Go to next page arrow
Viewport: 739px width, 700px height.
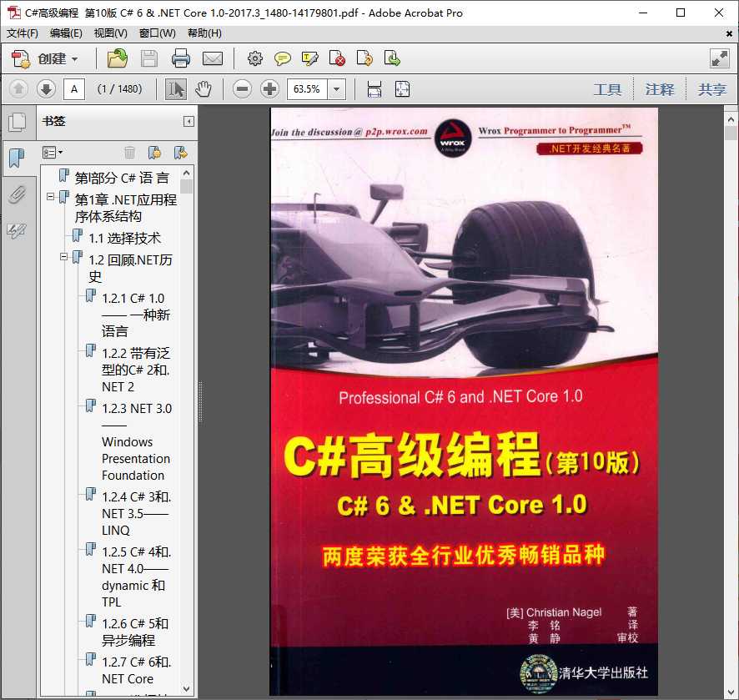46,89
